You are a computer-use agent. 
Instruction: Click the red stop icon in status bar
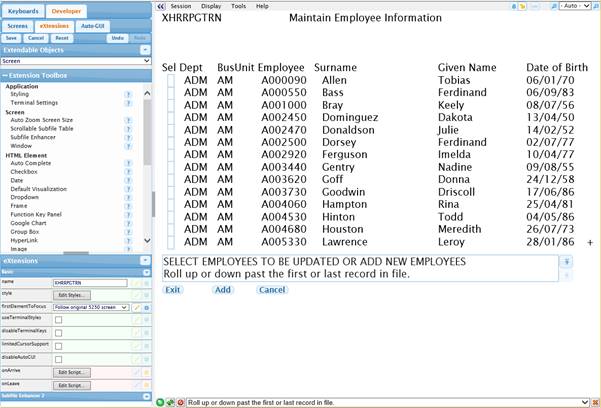click(x=180, y=402)
